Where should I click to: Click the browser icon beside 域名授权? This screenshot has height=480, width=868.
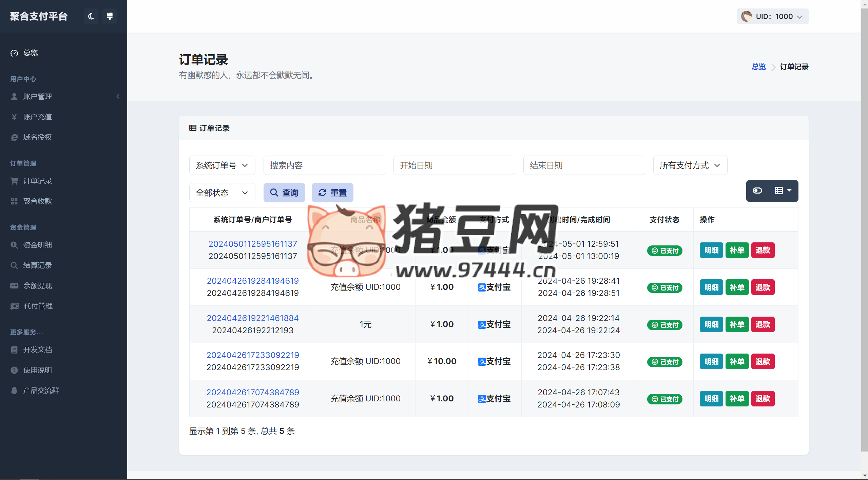pyautogui.click(x=14, y=137)
